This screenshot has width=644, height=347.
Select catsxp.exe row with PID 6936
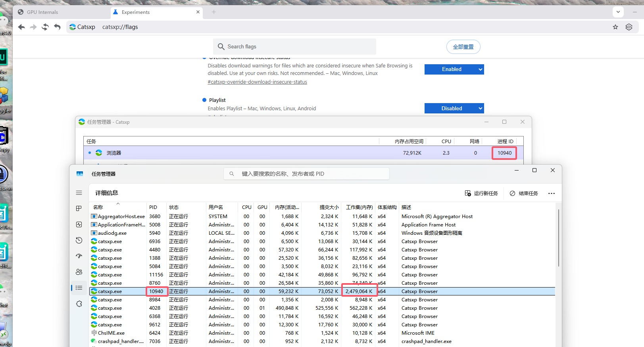pos(322,241)
